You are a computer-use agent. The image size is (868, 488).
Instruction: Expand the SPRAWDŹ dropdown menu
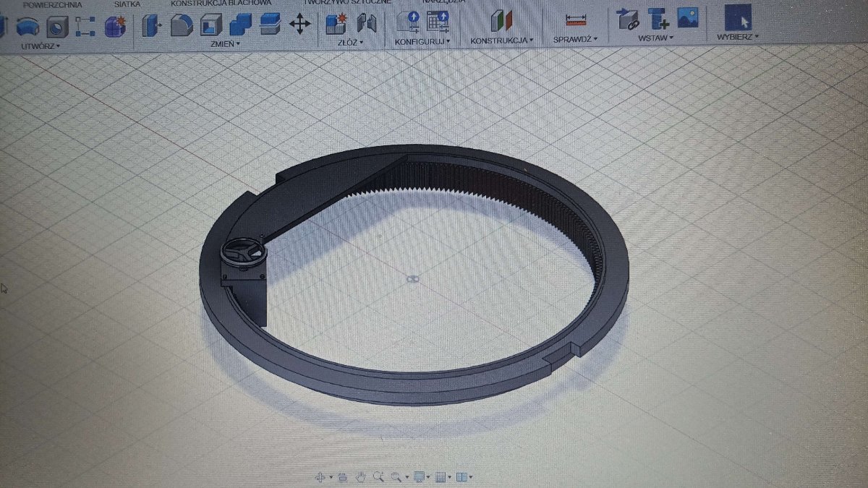coord(576,39)
